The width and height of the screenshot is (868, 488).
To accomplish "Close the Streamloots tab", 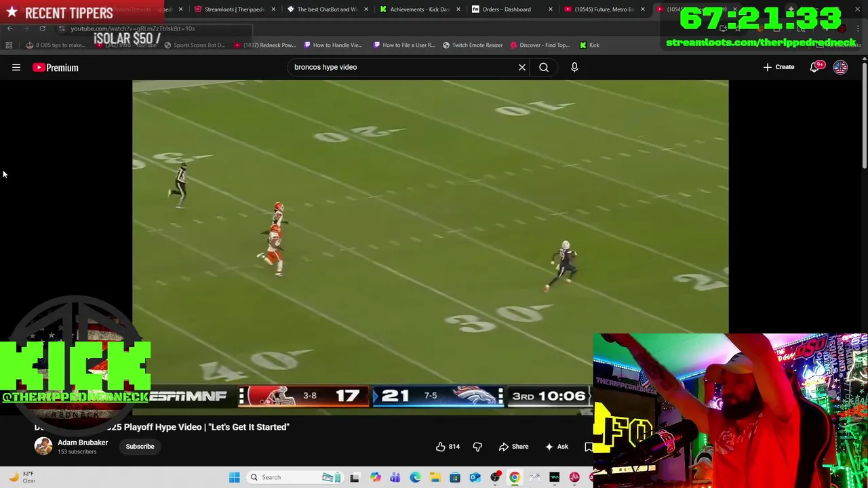I will [x=273, y=9].
